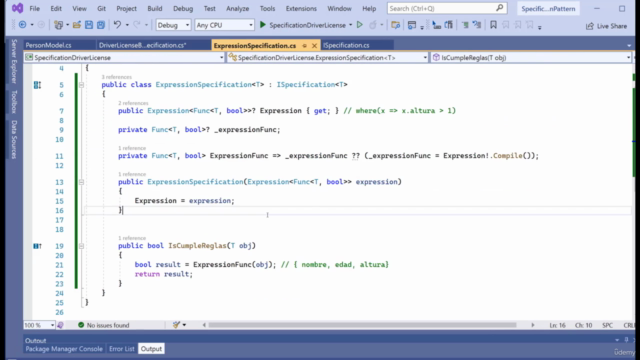The width and height of the screenshot is (640, 360).
Task: Click the browser window toolbar icon
Action: (x=412, y=25)
